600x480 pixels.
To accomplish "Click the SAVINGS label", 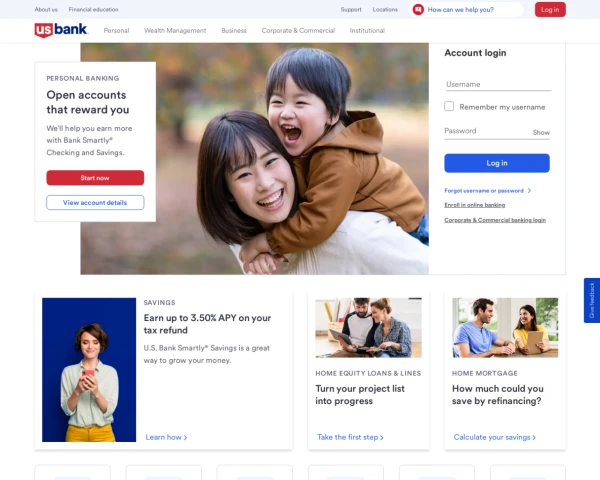I will 159,302.
